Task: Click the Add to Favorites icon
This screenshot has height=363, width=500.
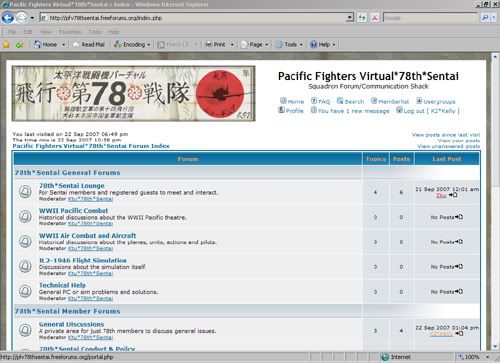Action: click(19, 44)
